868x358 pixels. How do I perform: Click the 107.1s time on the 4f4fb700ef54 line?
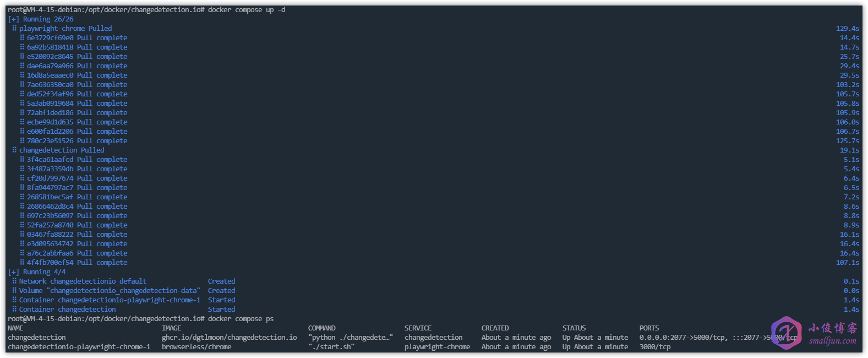tap(848, 263)
